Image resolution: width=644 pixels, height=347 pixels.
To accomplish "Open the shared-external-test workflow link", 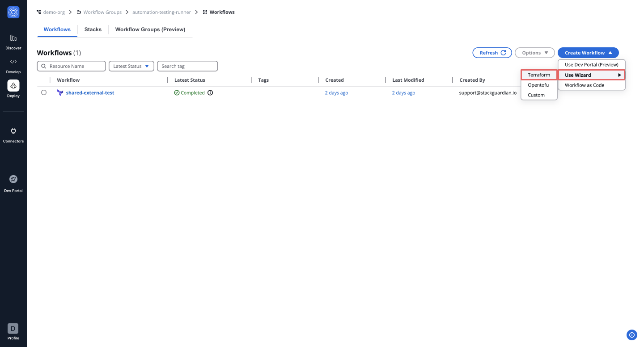I will pyautogui.click(x=90, y=93).
